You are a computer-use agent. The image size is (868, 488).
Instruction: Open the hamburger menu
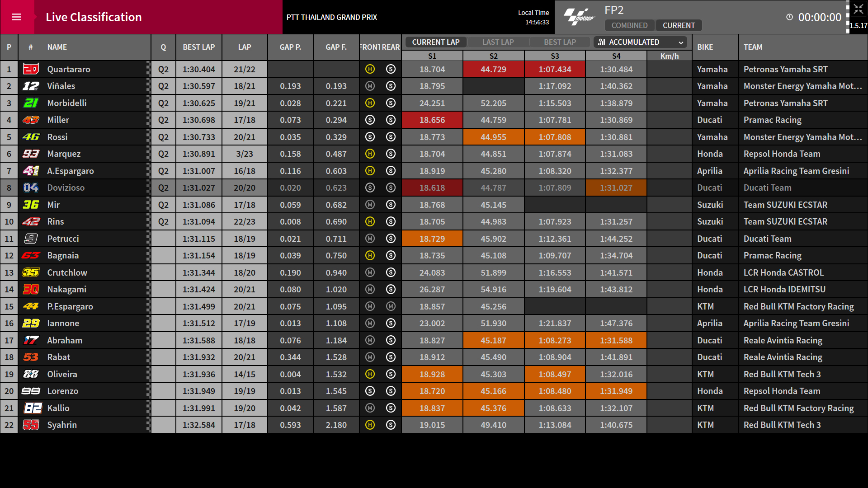17,17
